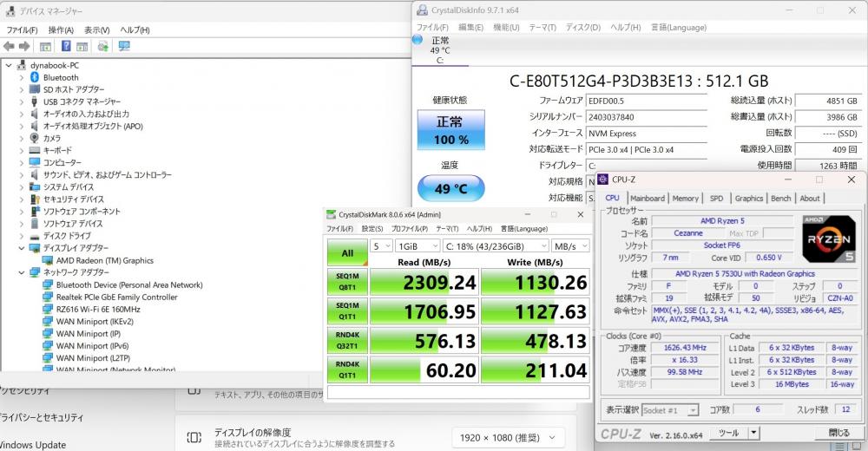Switch to About tab in CPU-Z
Image resolution: width=868 pixels, height=451 pixels.
(x=809, y=198)
